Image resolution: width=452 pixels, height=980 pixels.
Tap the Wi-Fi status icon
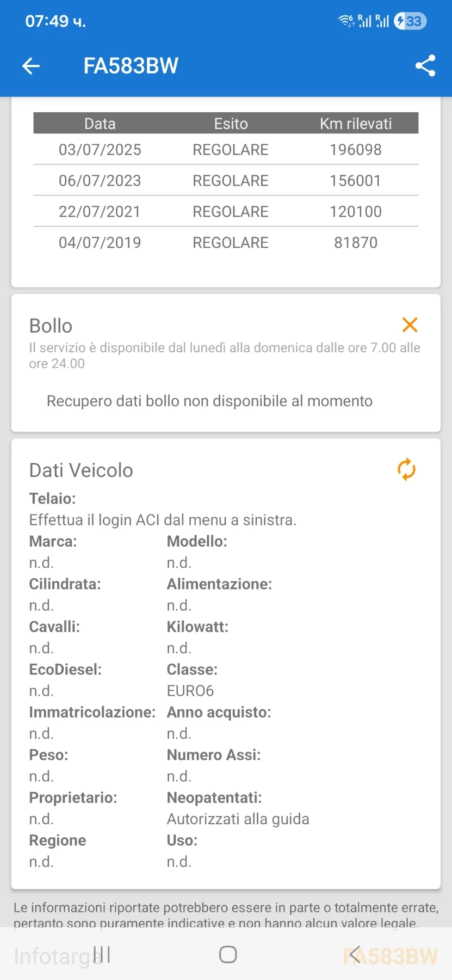click(x=346, y=21)
